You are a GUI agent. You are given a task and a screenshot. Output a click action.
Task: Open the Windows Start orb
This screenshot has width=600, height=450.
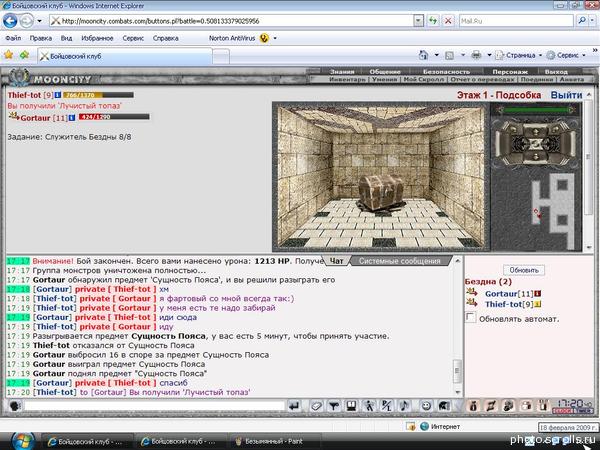tap(23, 441)
